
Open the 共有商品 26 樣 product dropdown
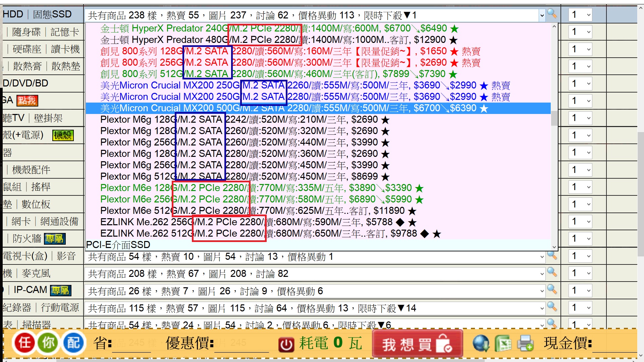click(x=315, y=291)
